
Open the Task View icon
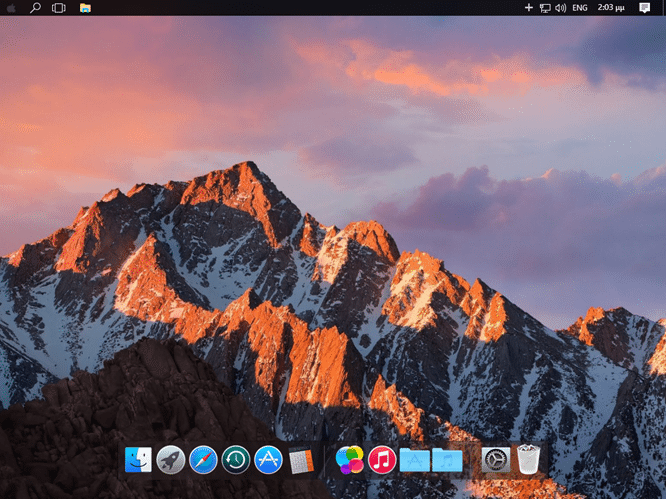tap(59, 8)
